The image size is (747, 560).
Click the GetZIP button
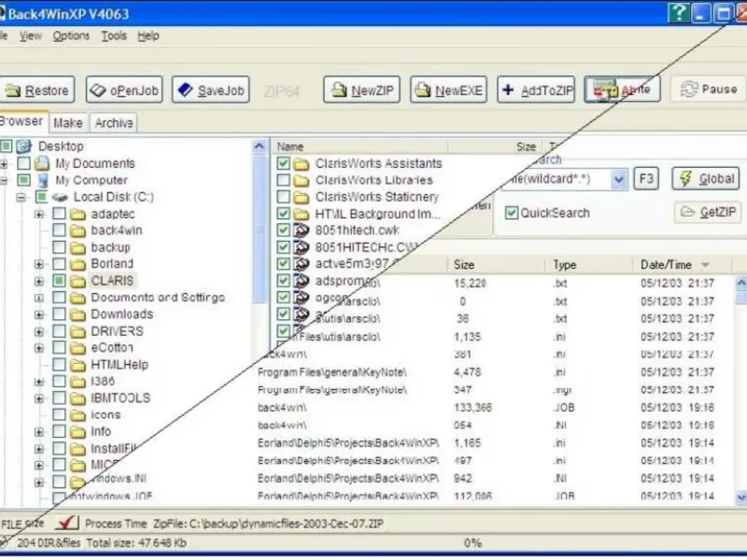[x=708, y=212]
